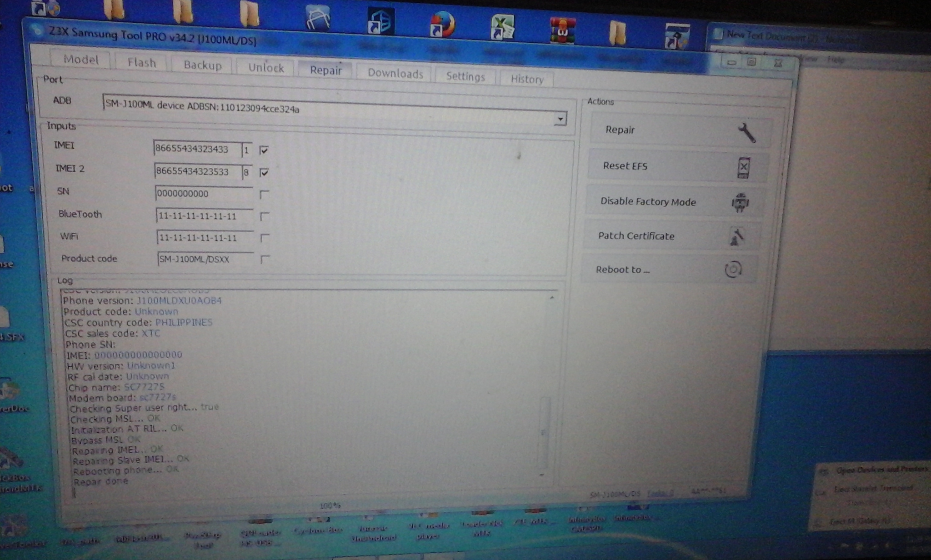Open the WinRAR desktop icon
The height and width of the screenshot is (560, 931).
pos(562,31)
